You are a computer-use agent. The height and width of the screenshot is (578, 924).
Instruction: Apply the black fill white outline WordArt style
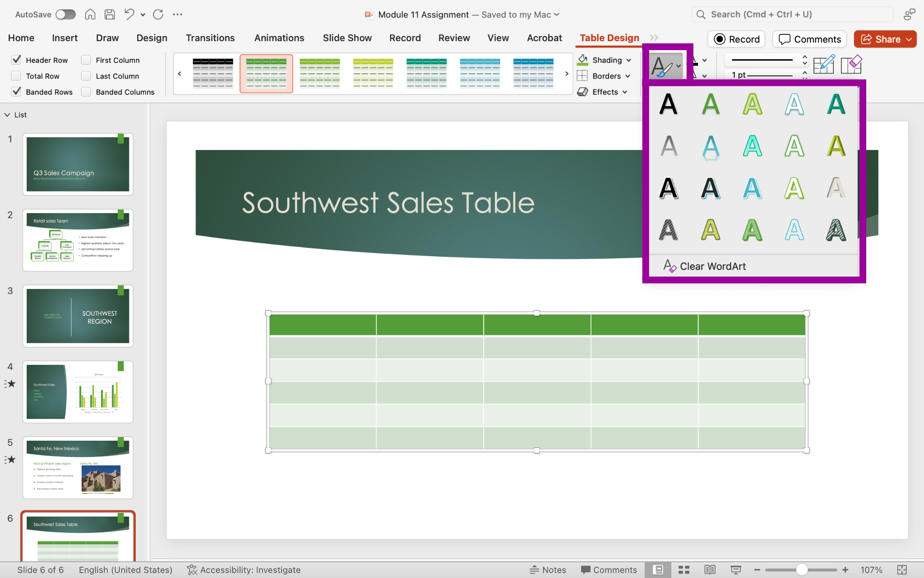click(668, 188)
